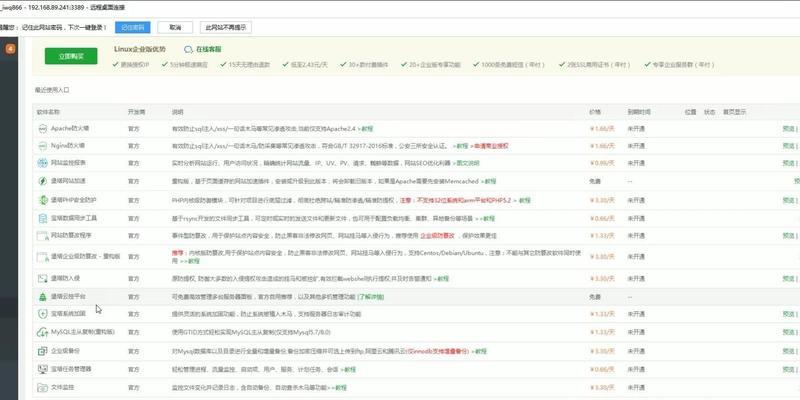800x400 pixels.
Task: Click the green 立即购买 button
Action: (x=71, y=56)
